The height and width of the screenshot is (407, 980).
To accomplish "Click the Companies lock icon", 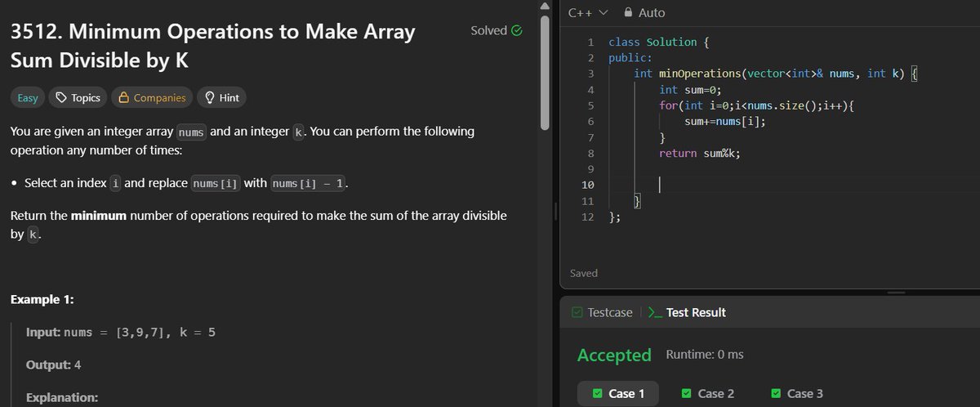I will coord(123,98).
